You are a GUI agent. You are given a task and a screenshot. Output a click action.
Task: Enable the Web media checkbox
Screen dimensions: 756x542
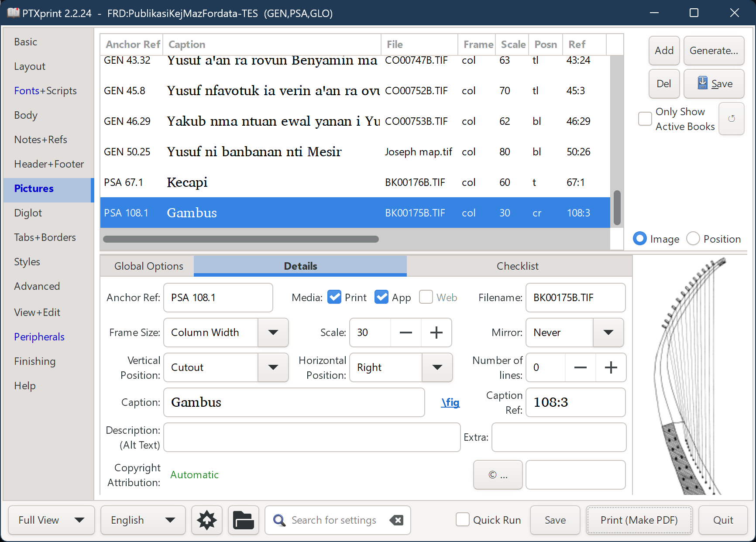[426, 297]
